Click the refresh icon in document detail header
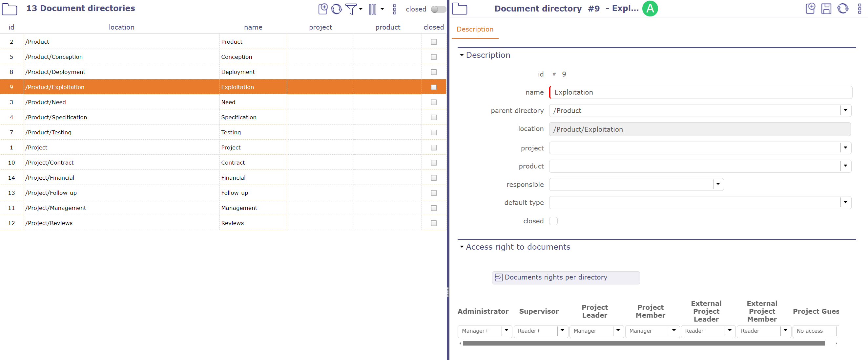 click(842, 8)
